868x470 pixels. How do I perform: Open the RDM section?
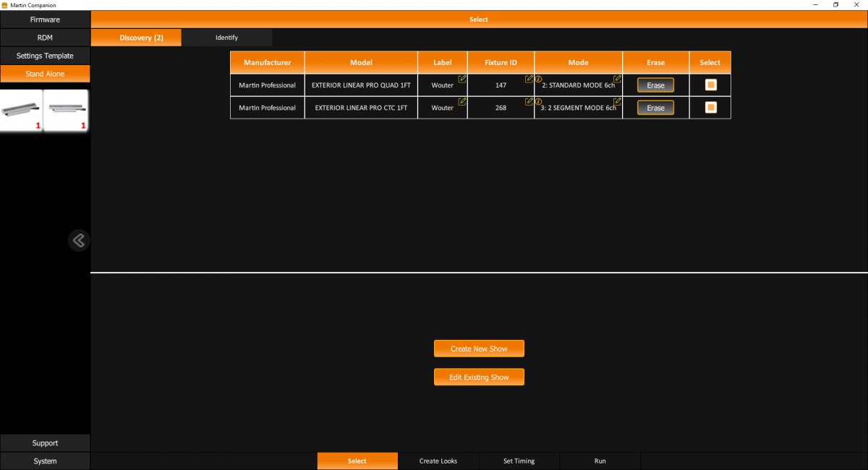45,38
